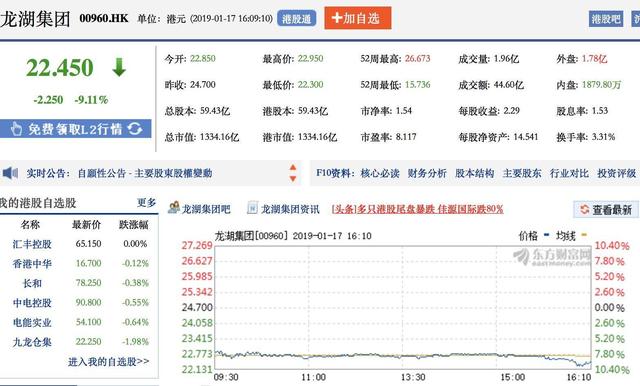
Task: Click 免费领取L2行情 banner button
Action: [x=76, y=129]
